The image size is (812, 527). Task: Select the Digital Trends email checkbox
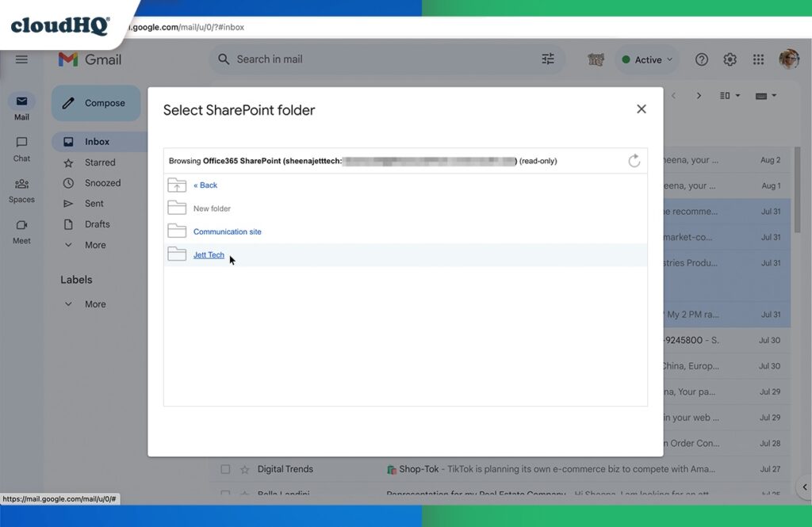pyautogui.click(x=225, y=469)
